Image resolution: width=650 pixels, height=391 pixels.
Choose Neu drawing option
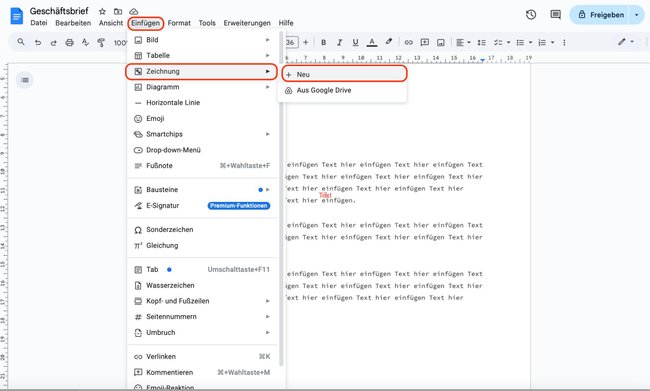[344, 74]
